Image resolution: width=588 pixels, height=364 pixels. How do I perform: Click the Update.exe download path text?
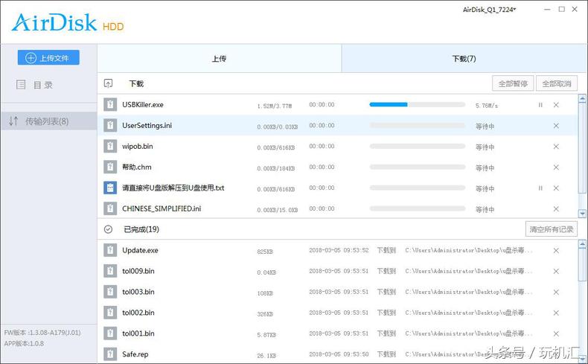point(469,250)
